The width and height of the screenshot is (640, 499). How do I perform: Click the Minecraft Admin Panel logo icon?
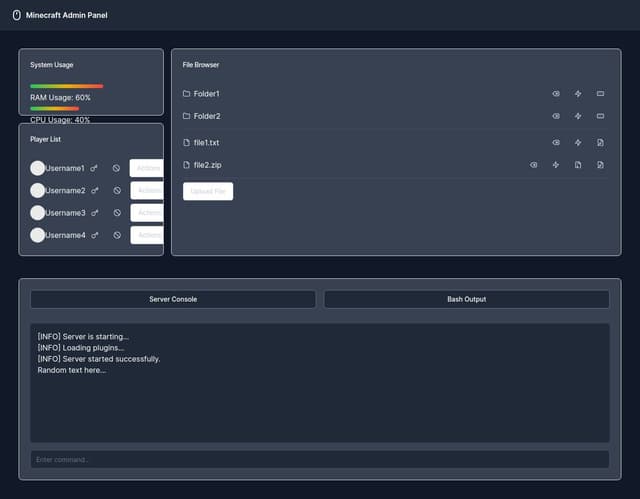coord(16,15)
